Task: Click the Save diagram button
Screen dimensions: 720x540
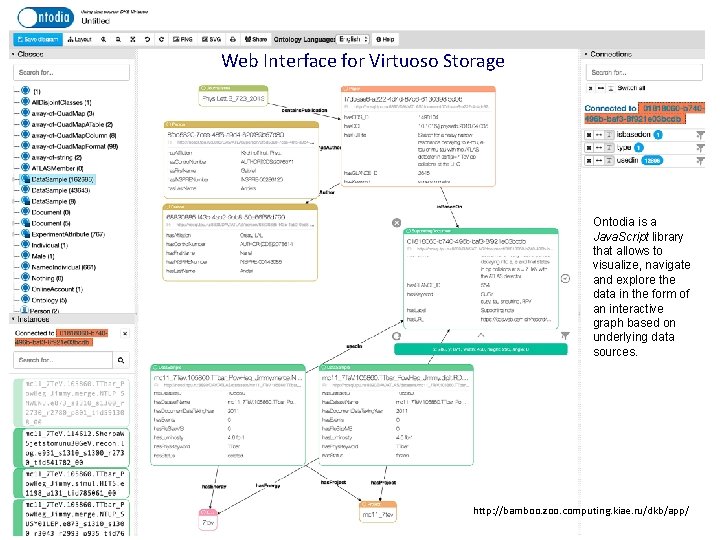Action: 38,39
